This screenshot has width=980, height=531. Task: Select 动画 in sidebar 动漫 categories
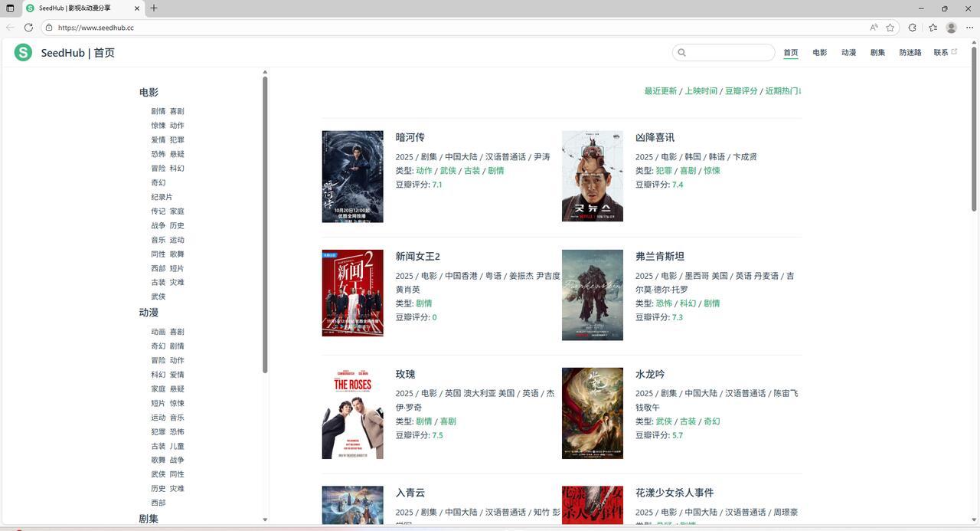[x=158, y=332]
